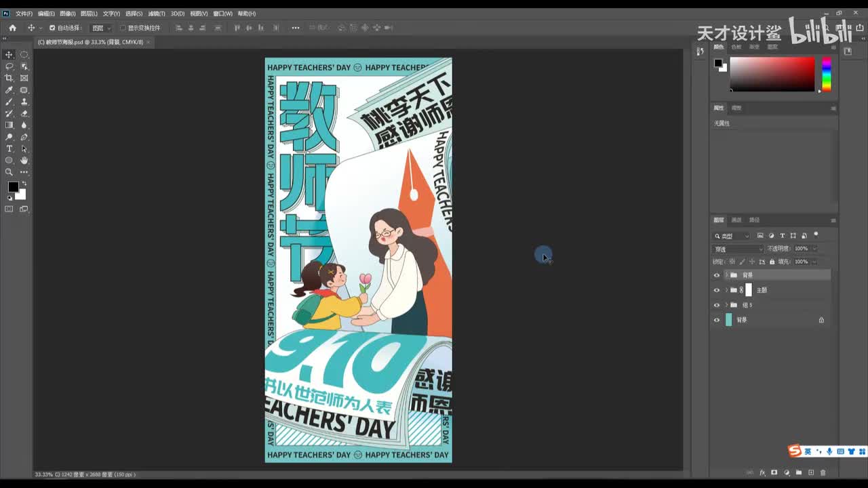The width and height of the screenshot is (868, 488).
Task: Toggle lock image pixels brush icon
Action: [742, 262]
